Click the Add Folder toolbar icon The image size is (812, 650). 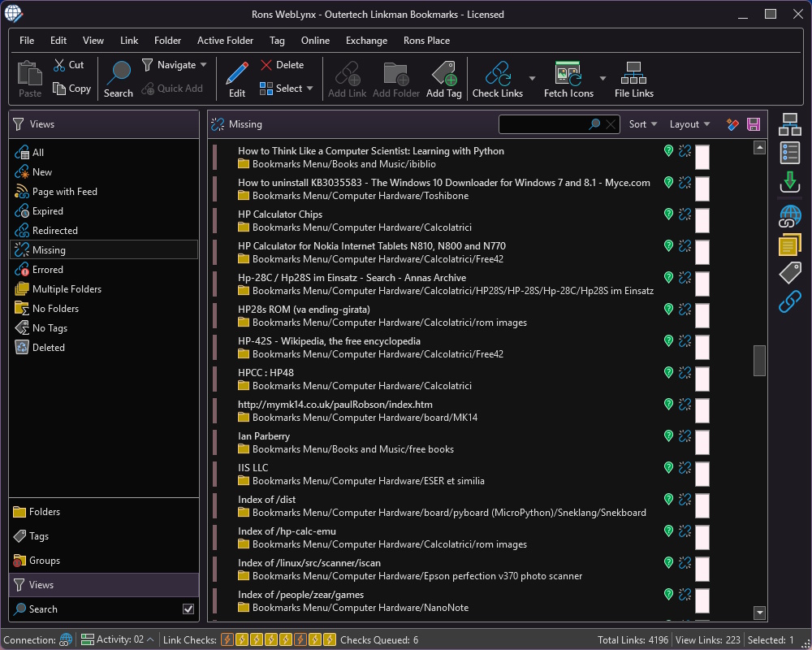[x=396, y=79]
